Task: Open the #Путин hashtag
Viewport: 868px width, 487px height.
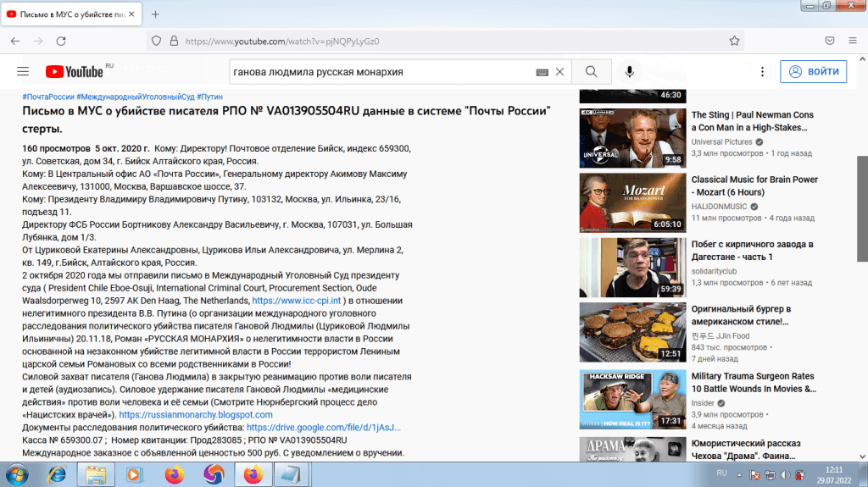Action: click(212, 97)
